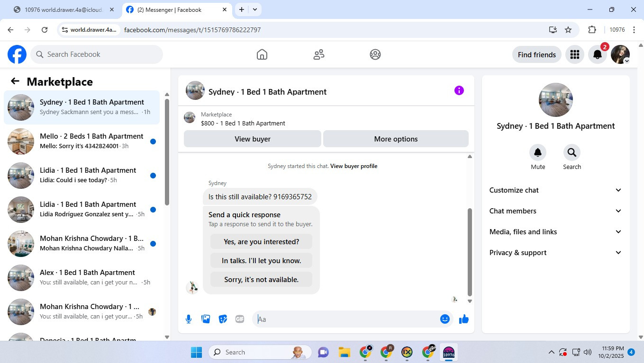This screenshot has width=644, height=363.
Task: Click the message thread vertical scrollbar
Action: [x=470, y=252]
